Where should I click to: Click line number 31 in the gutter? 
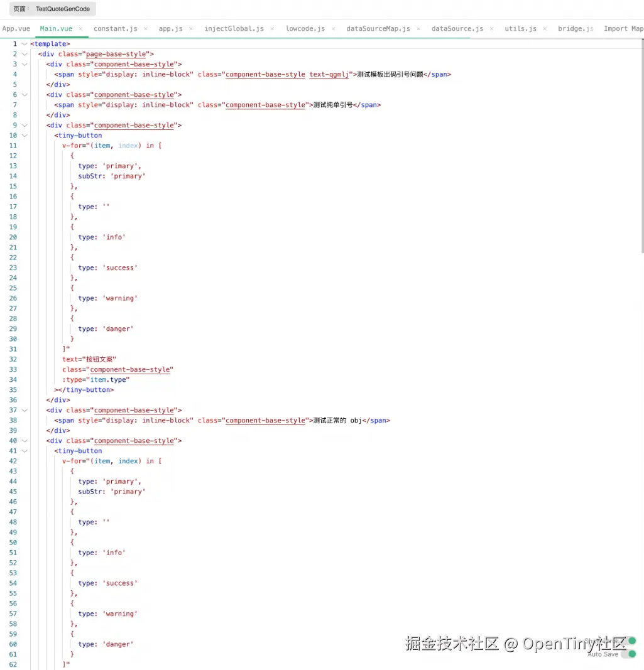[13, 350]
